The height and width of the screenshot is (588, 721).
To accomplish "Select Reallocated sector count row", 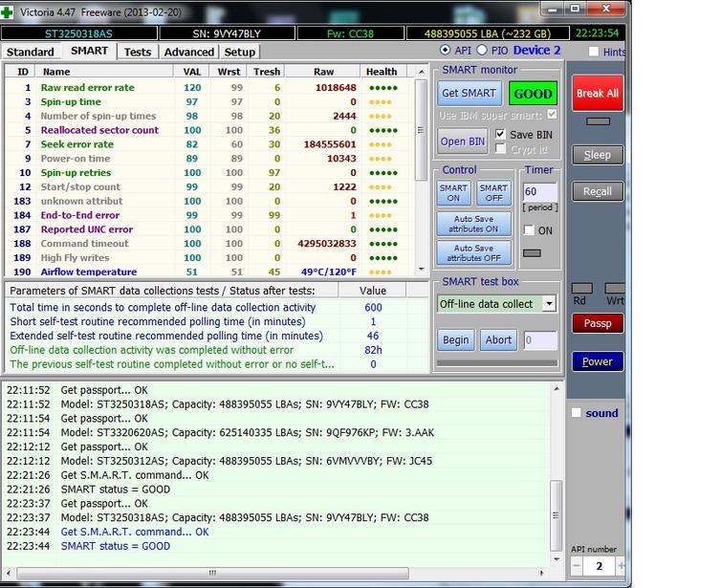I will (209, 130).
